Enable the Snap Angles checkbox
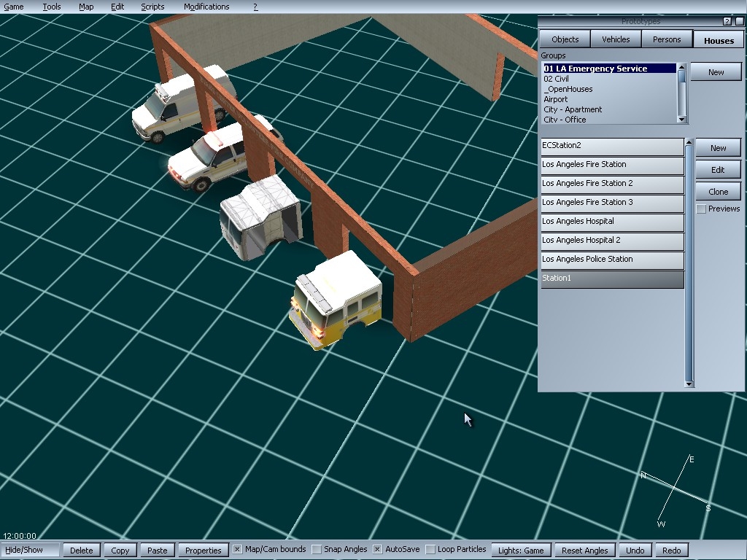The width and height of the screenshot is (747, 560). click(317, 550)
